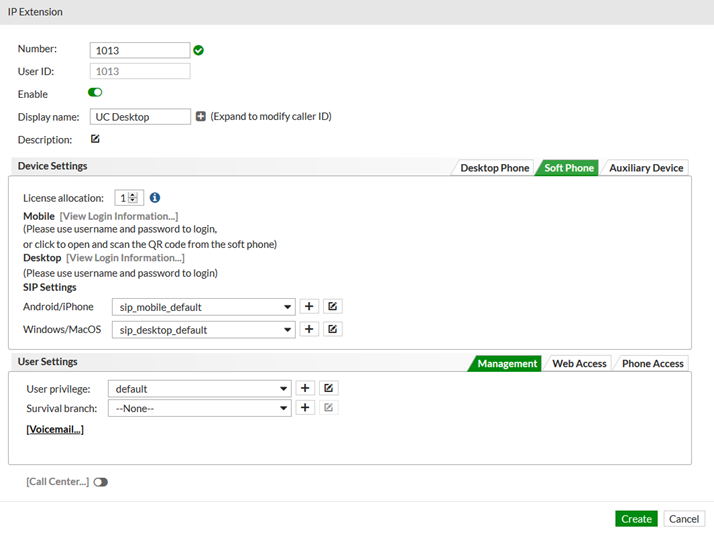Click the edit icon next to Description
This screenshot has height=534, width=714.
click(95, 139)
